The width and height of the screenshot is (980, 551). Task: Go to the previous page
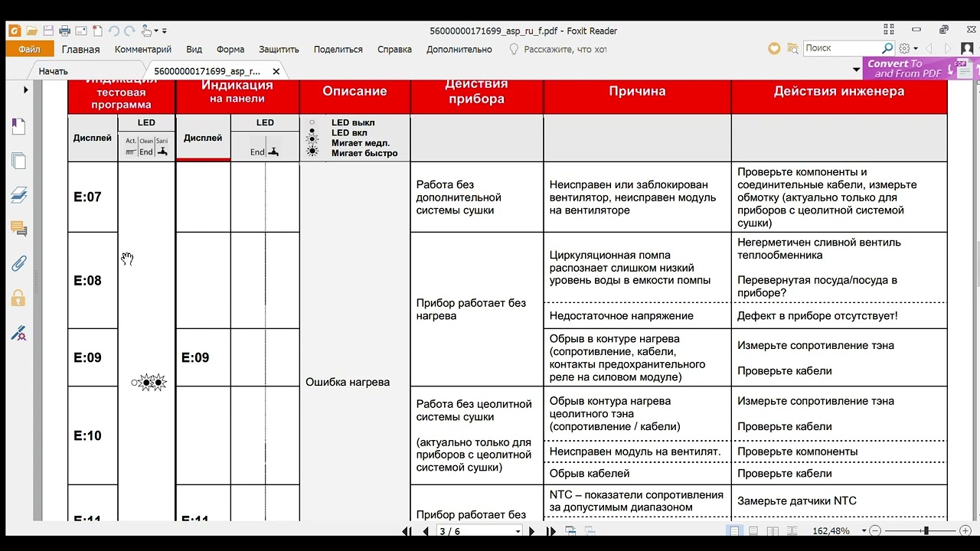coord(426,531)
